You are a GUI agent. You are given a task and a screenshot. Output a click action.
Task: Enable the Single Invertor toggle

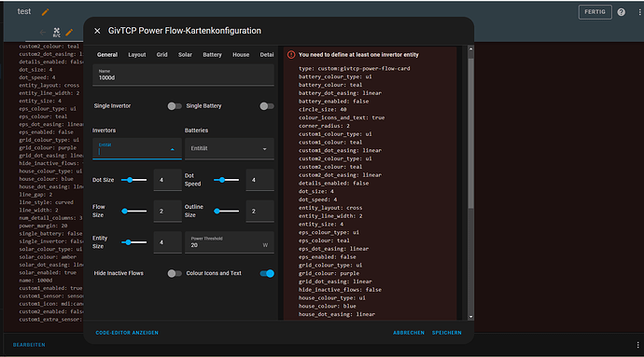coord(175,106)
